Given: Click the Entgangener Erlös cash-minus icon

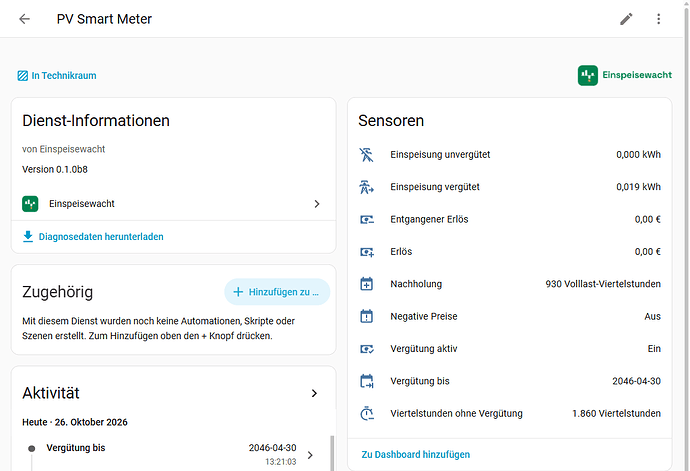Looking at the screenshot, I should pyautogui.click(x=367, y=219).
